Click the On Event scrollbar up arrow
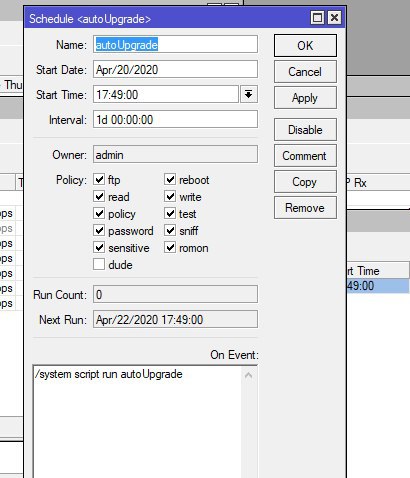Viewport: 410px width, 478px height. 249,375
